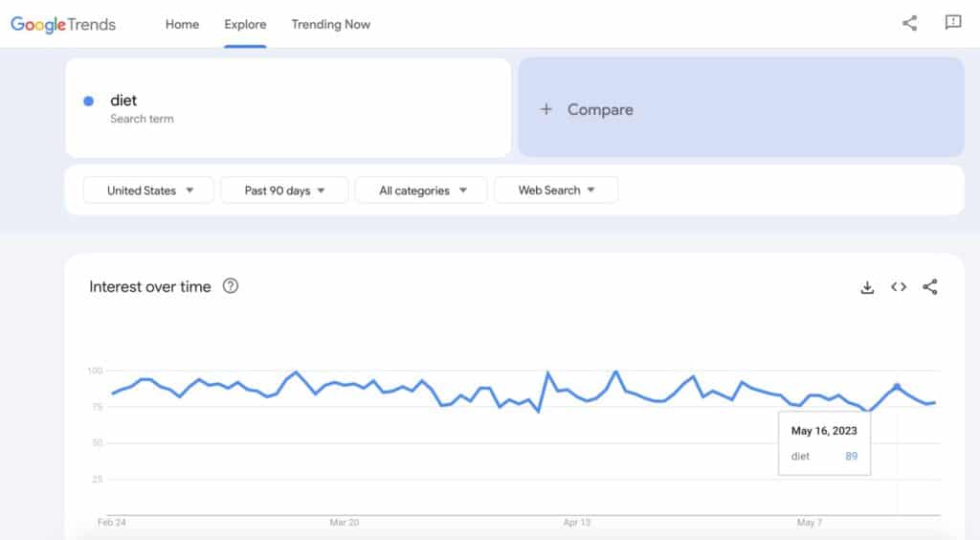
Task: Click the share icon in top header
Action: [910, 23]
